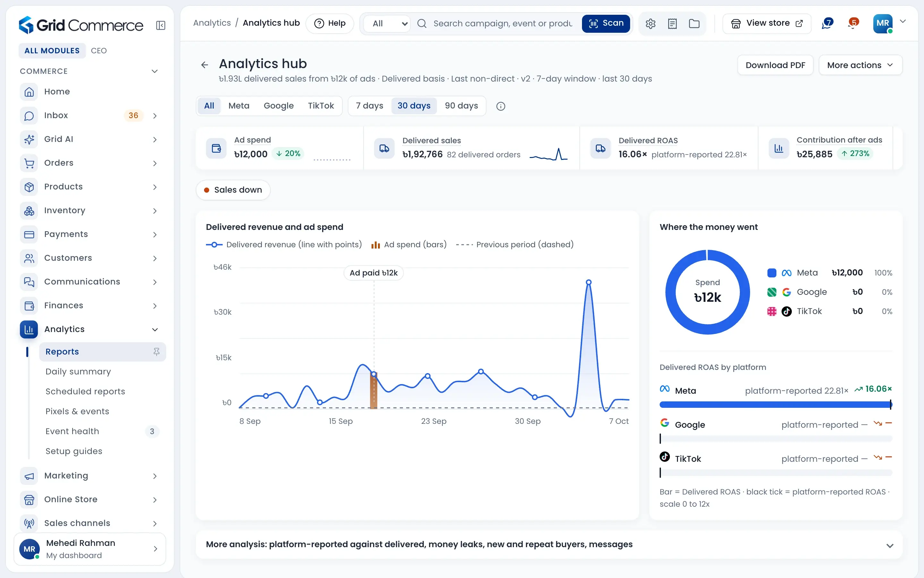Image resolution: width=924 pixels, height=578 pixels.
Task: Switch range to 7 days
Action: [369, 106]
